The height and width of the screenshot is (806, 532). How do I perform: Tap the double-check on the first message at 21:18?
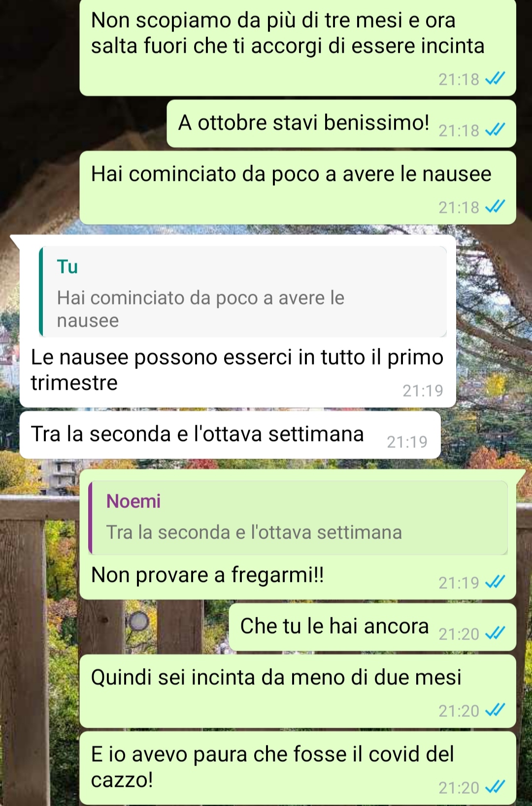[495, 78]
